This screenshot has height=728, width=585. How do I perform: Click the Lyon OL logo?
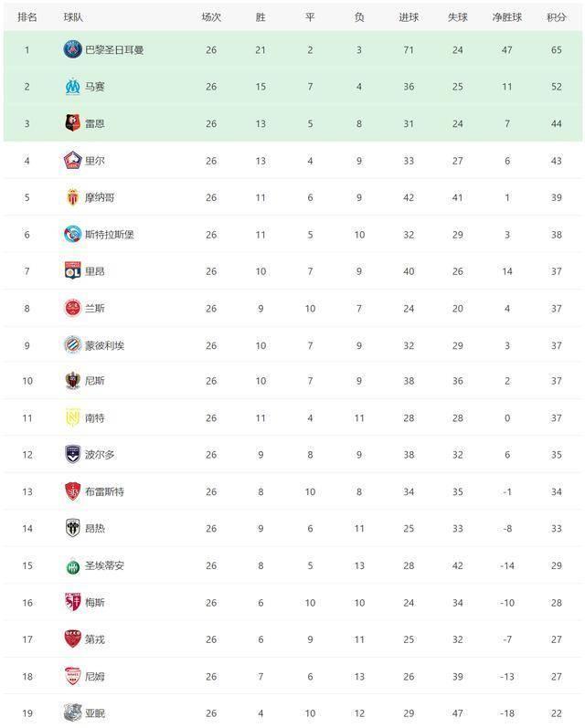(x=72, y=271)
